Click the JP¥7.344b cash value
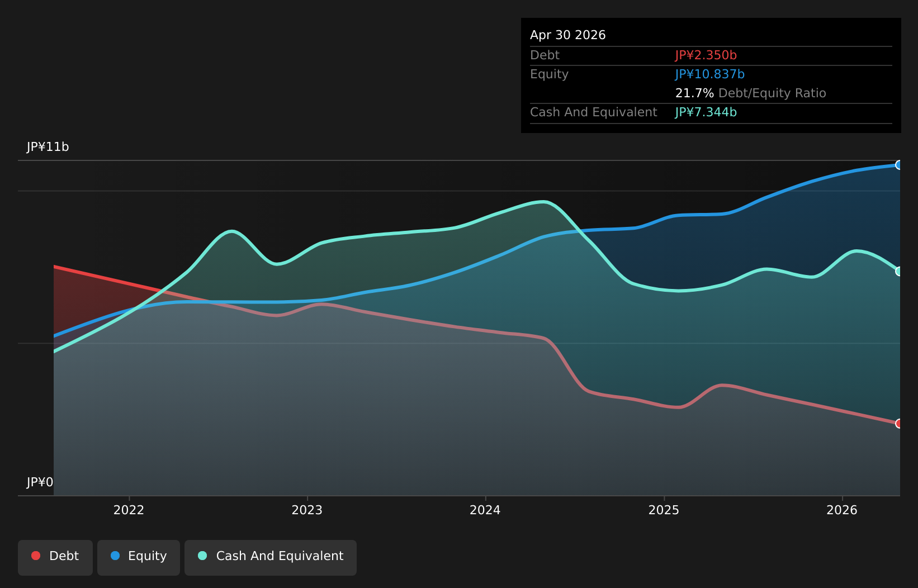918x588 pixels. pos(706,112)
